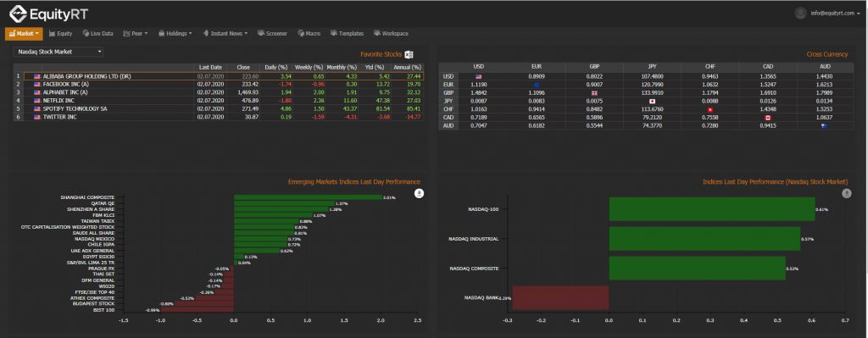
Task: Select the Shanghai Composite green bar
Action: click(309, 197)
